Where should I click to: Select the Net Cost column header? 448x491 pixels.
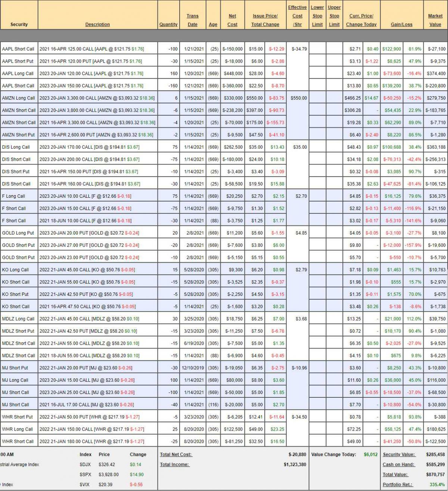click(x=232, y=20)
